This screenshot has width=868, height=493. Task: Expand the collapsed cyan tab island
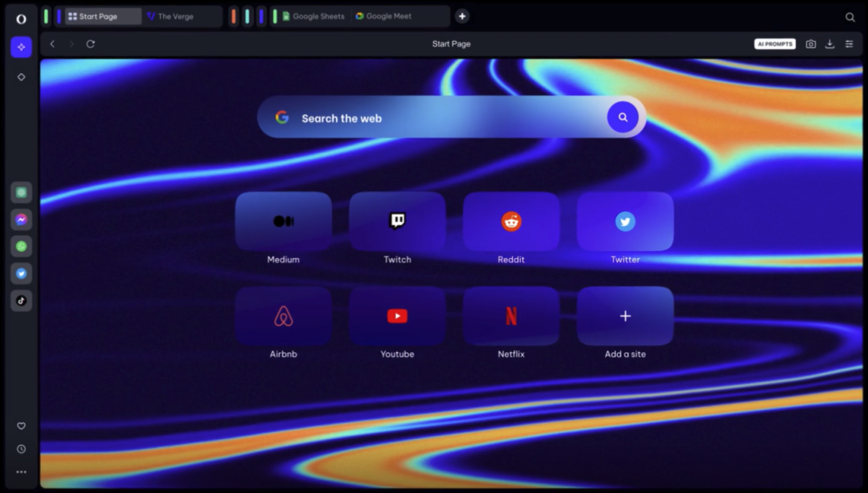[247, 16]
